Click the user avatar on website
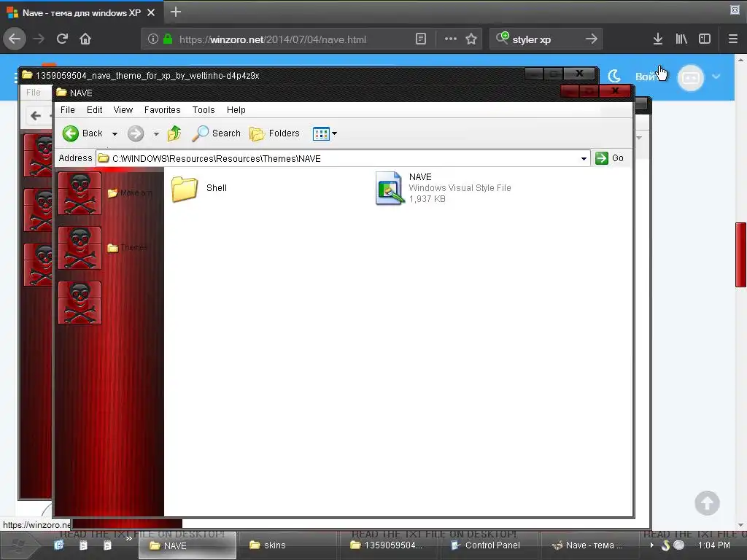Screen dimensions: 747x560 click(690, 77)
